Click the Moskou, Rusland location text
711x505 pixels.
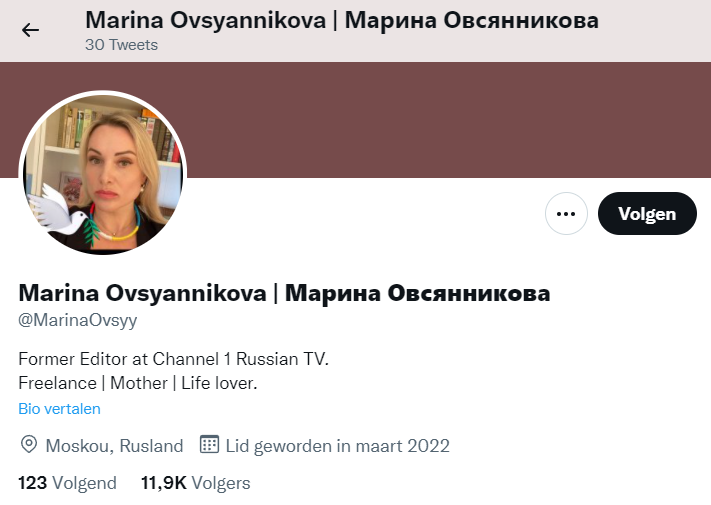click(114, 445)
